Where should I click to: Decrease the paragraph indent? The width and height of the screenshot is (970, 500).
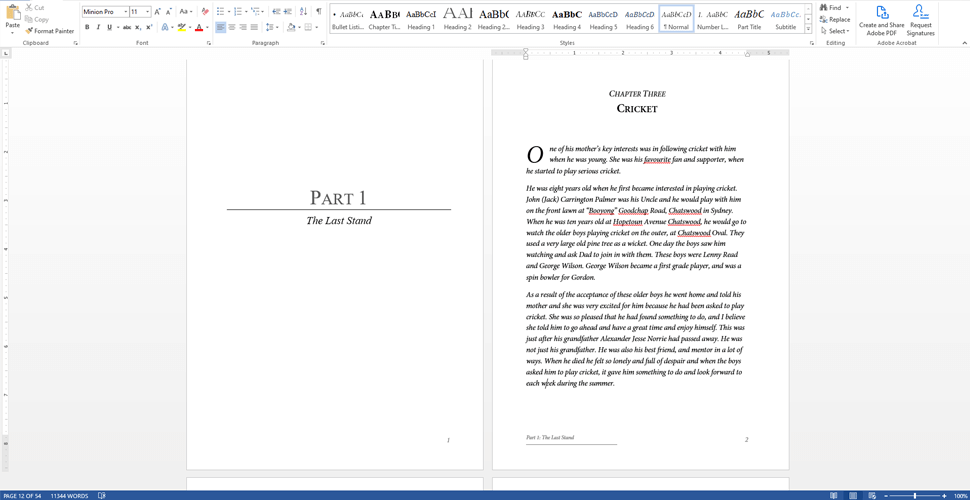[276, 11]
